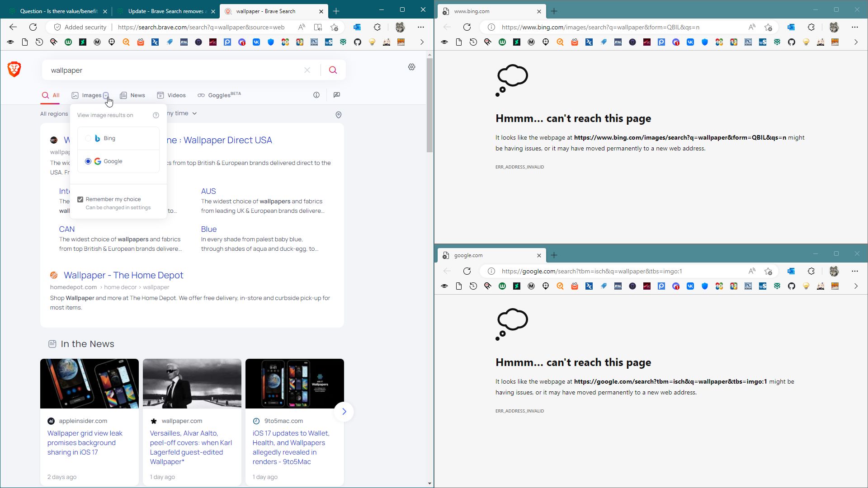Click the red search magnifier button
The image size is (868, 488).
pos(333,70)
